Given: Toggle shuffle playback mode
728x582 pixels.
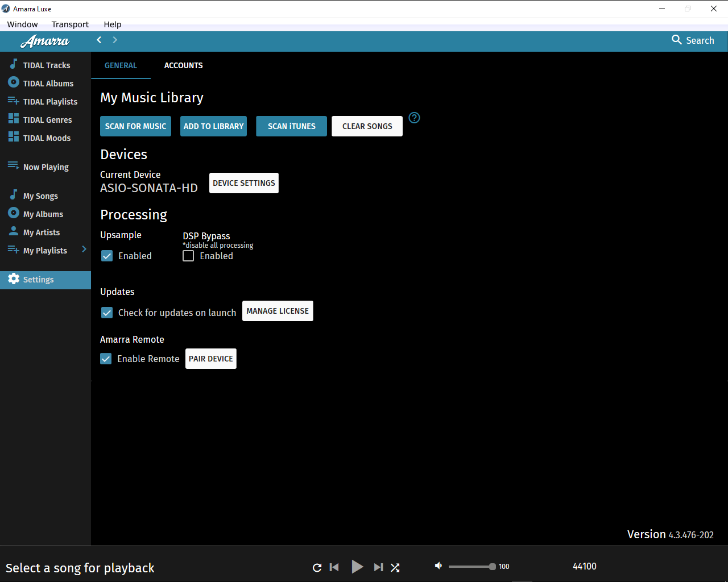Looking at the screenshot, I should point(395,567).
